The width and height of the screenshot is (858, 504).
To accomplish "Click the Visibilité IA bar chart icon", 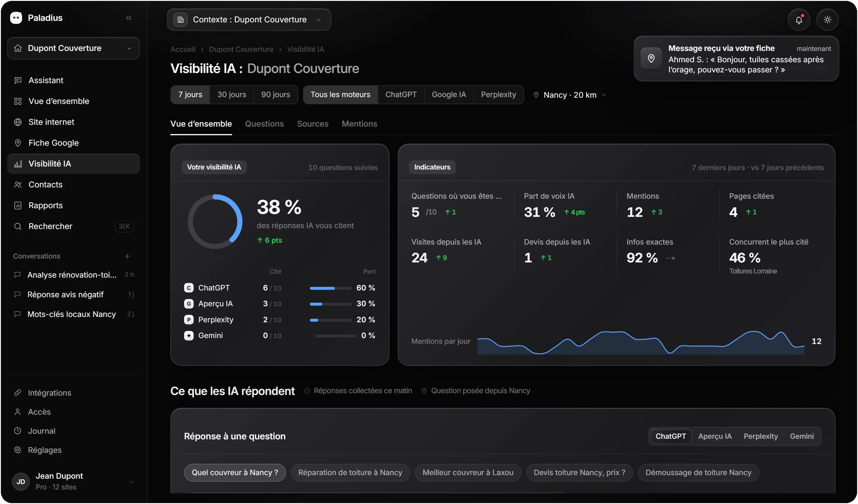I will 18,164.
